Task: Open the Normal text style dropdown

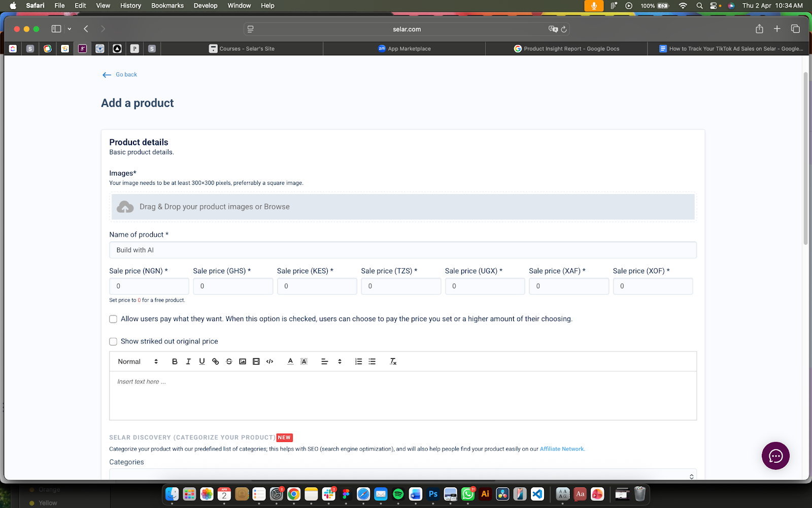Action: coord(138,362)
